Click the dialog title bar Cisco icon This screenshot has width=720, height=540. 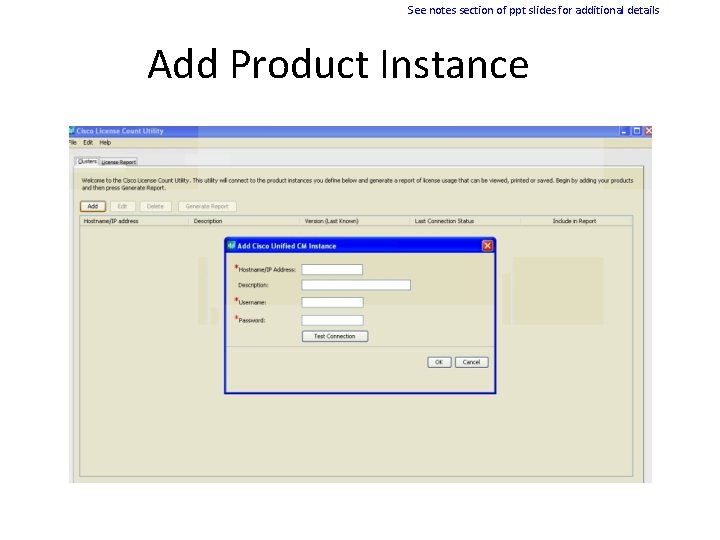coord(231,246)
